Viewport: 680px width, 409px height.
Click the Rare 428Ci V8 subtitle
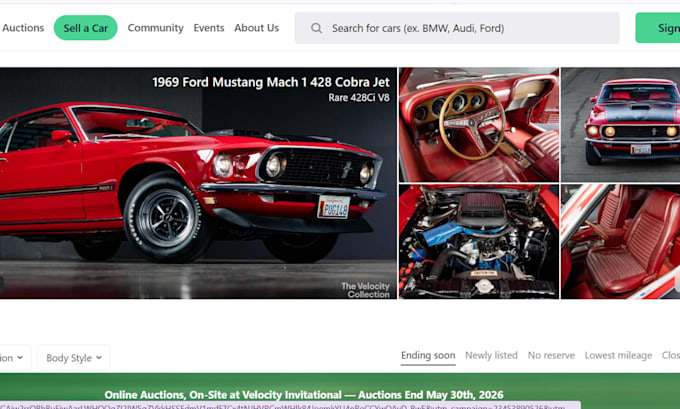pyautogui.click(x=359, y=98)
